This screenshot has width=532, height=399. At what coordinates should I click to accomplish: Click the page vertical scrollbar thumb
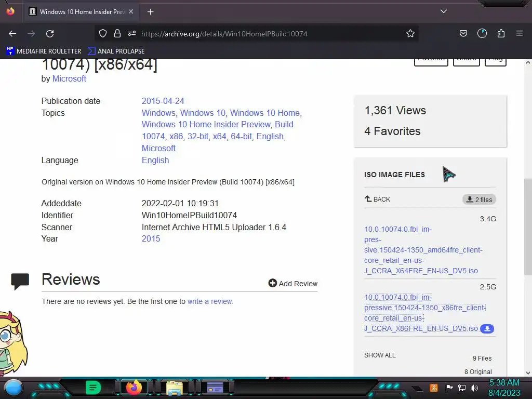click(528, 227)
